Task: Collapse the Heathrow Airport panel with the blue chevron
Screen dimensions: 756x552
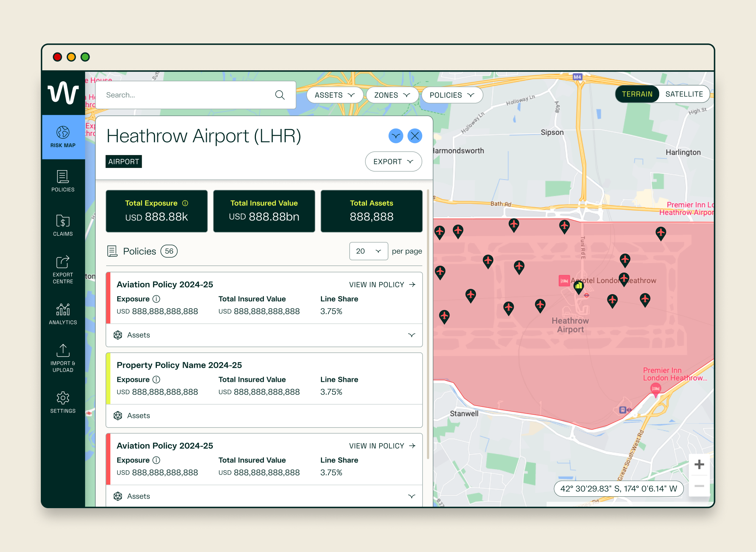Action: [396, 136]
